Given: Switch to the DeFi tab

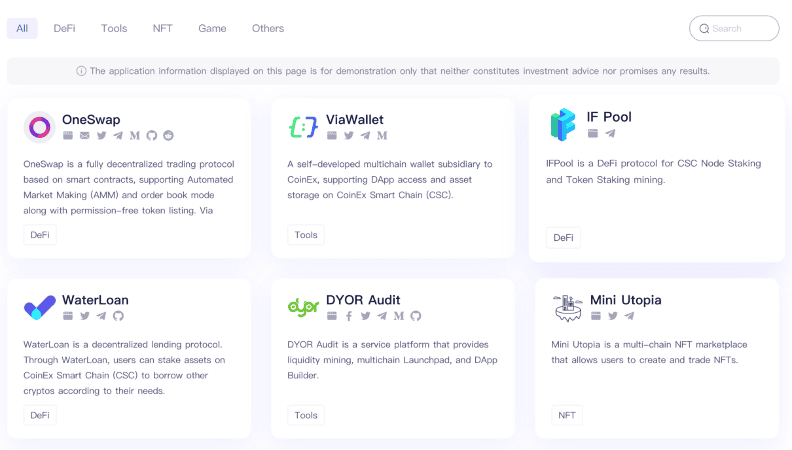Looking at the screenshot, I should (65, 28).
